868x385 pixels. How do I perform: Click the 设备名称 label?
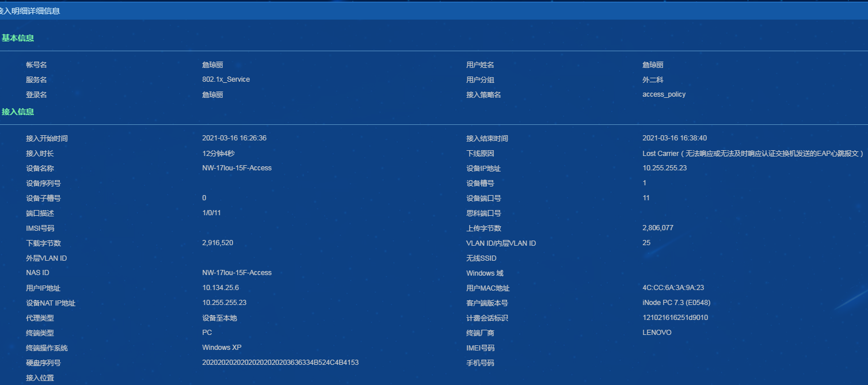[x=40, y=169]
